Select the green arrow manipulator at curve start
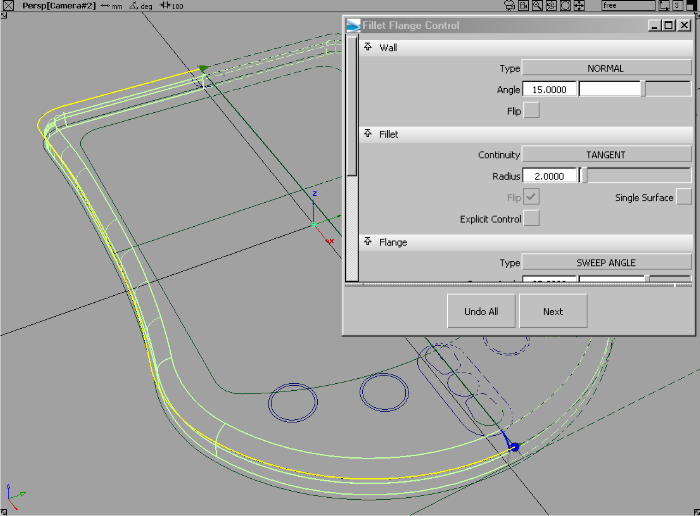The image size is (700, 516). point(204,68)
